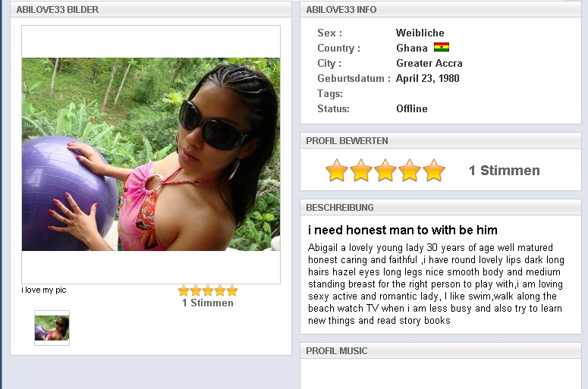Click the Greater Accra city text
Screen dimensions: 588x389
click(x=429, y=63)
